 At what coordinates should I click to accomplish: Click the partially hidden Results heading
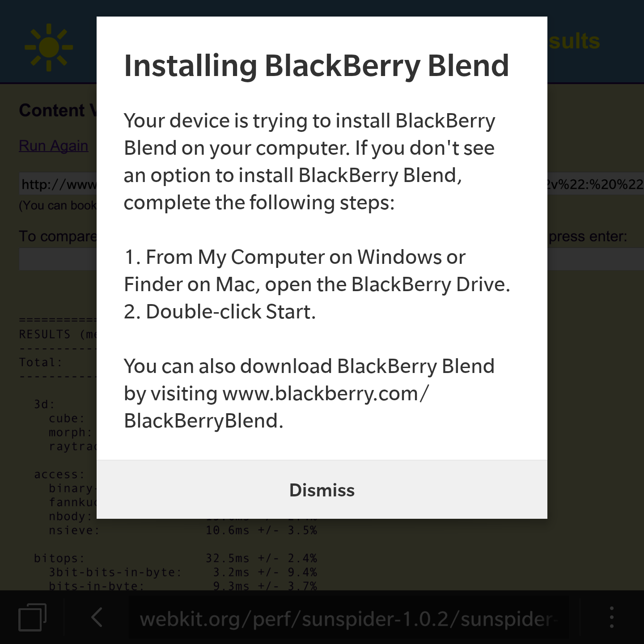pos(574,41)
